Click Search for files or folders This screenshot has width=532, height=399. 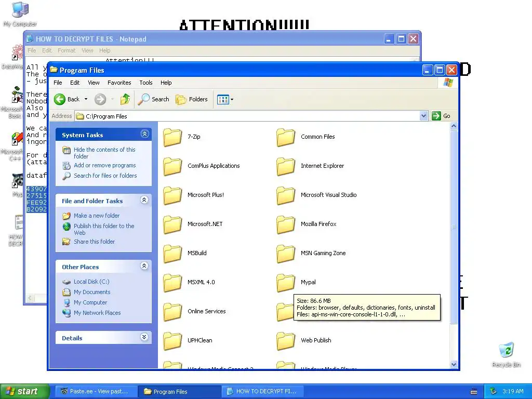(105, 176)
